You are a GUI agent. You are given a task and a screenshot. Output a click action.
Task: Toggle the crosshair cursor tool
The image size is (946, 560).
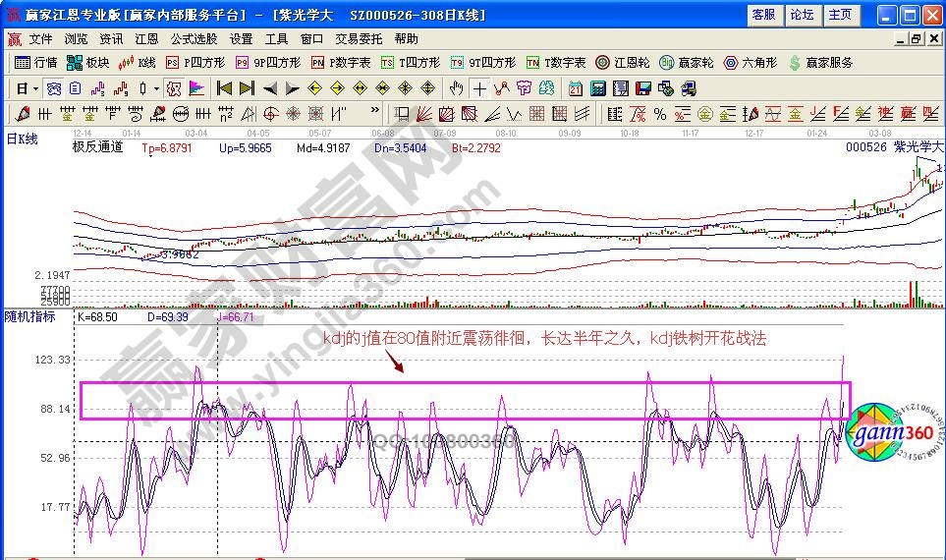(x=479, y=88)
